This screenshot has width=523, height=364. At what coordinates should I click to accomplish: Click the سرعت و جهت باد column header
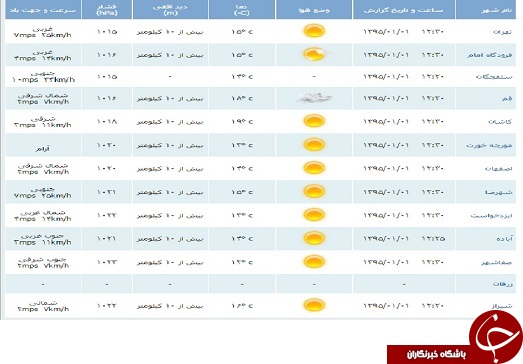tap(43, 10)
